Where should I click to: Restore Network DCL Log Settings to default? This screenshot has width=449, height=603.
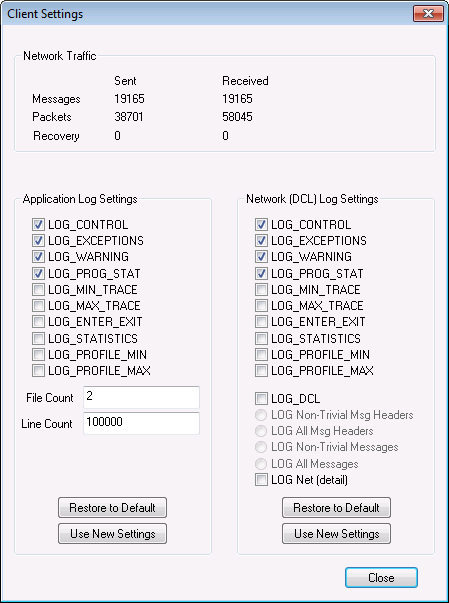[x=336, y=508]
